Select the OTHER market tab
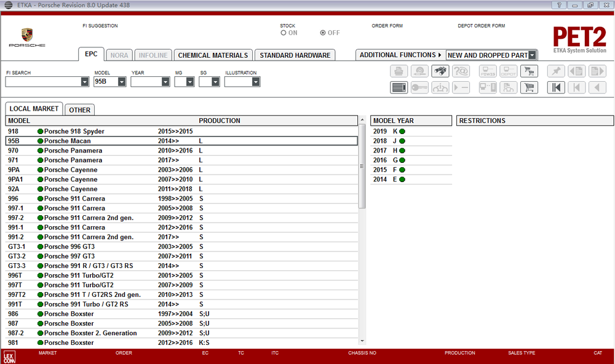 click(79, 110)
